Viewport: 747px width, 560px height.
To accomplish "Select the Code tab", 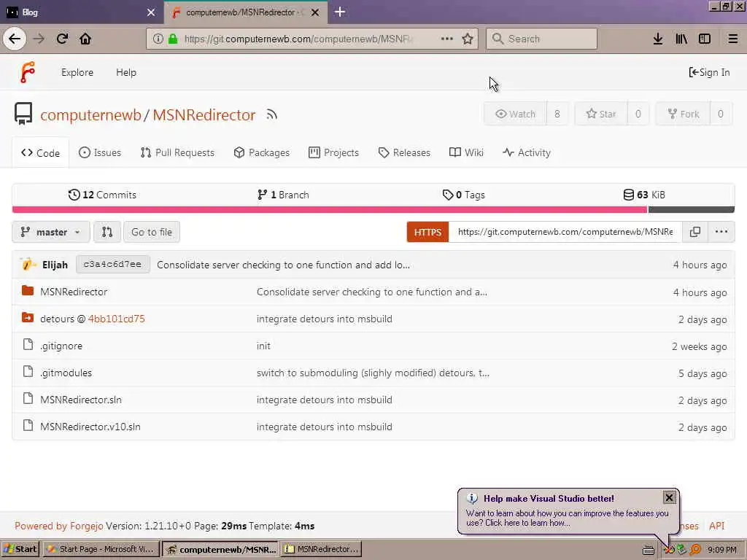I will (x=41, y=153).
